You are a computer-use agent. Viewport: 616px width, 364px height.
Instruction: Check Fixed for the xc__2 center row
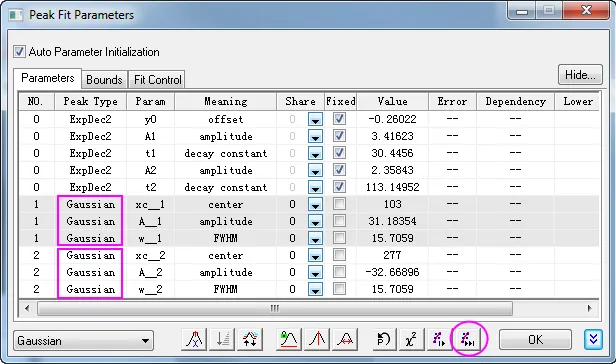point(339,255)
